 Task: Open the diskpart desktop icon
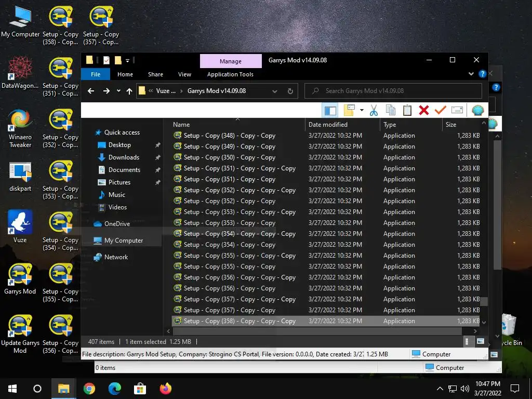coord(20,177)
